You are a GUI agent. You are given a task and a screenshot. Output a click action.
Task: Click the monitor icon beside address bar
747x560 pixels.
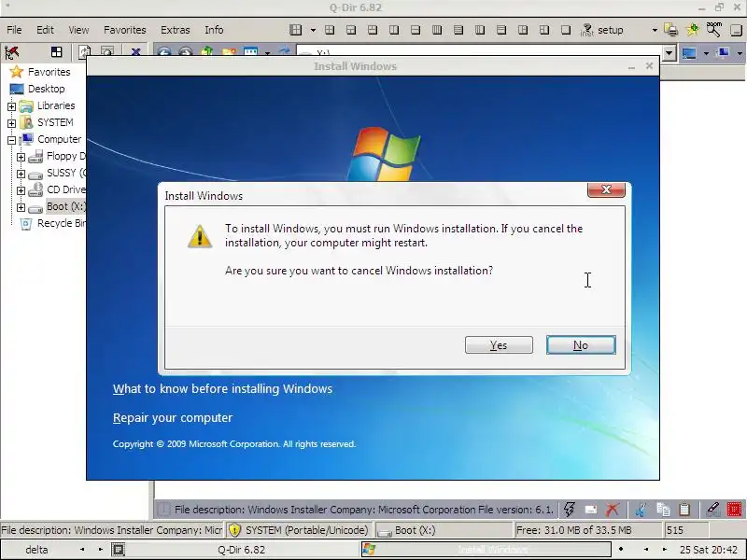click(x=689, y=52)
